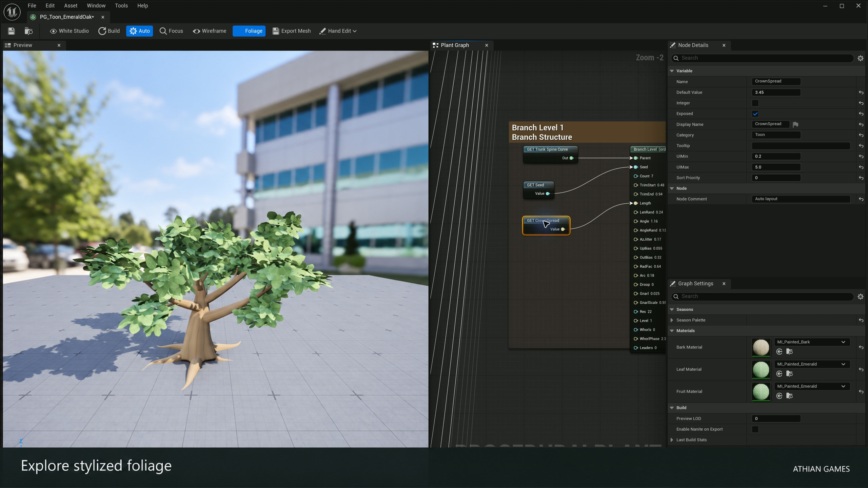The image size is (868, 488).
Task: Click Export Mesh button
Action: pyautogui.click(x=291, y=31)
